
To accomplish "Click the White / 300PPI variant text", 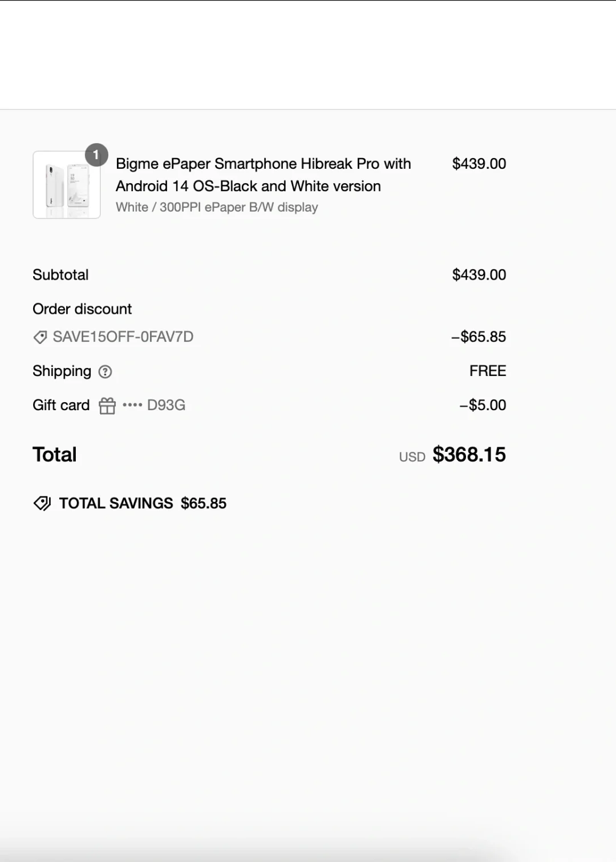I will [x=217, y=207].
